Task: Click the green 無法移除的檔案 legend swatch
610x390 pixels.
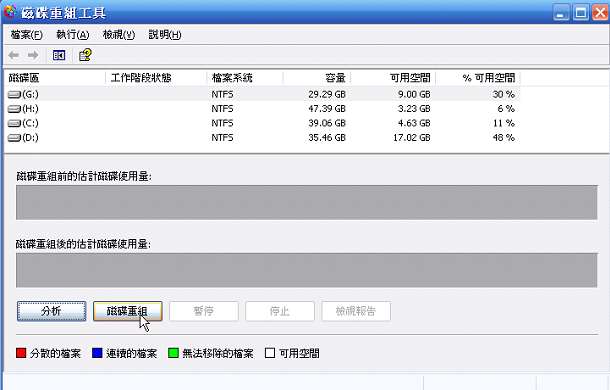Action: [173, 353]
